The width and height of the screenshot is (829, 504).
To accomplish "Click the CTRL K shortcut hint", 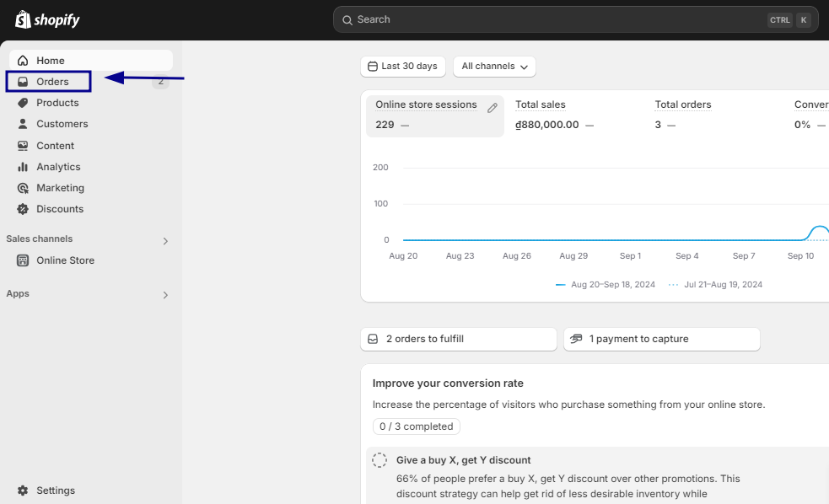I will click(789, 20).
